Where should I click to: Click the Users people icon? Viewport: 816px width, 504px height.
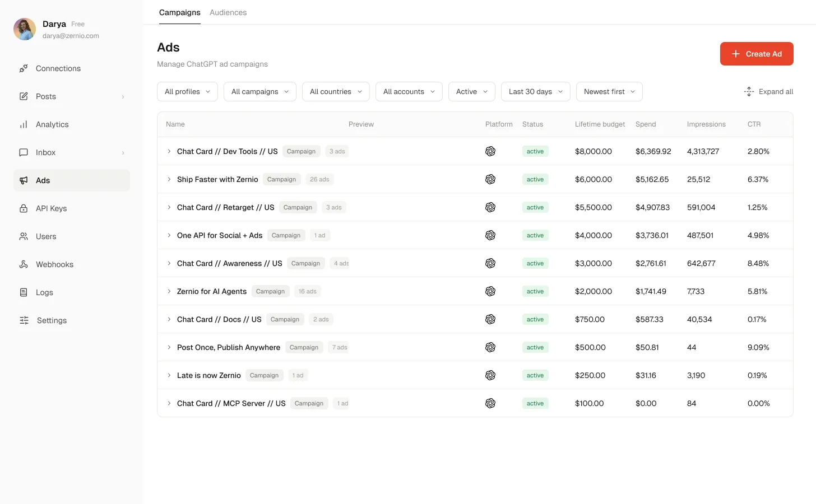tap(24, 236)
